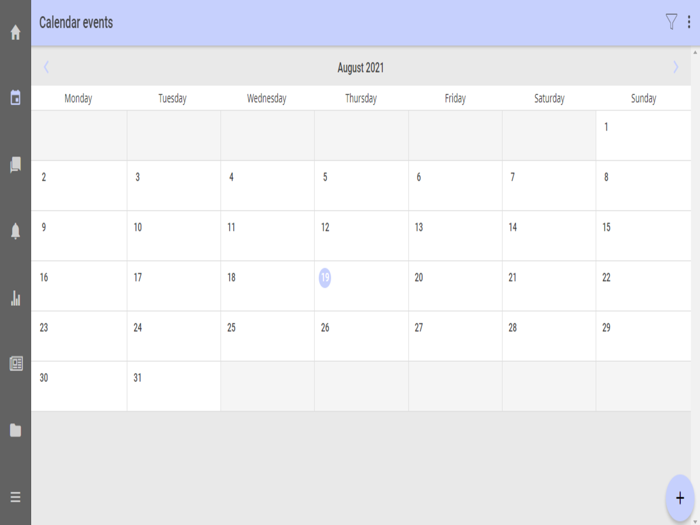Open the Home icon in sidebar
This screenshot has width=700, height=525.
coord(15,33)
